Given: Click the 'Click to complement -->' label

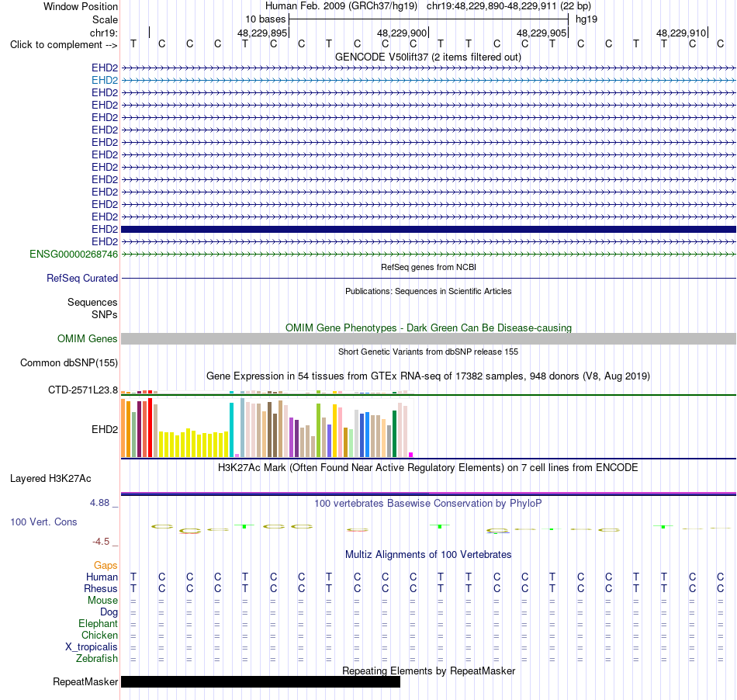Looking at the screenshot, I should pos(64,45).
